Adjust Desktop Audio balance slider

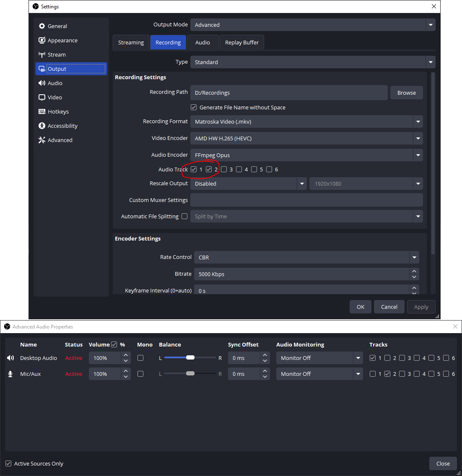click(190, 357)
